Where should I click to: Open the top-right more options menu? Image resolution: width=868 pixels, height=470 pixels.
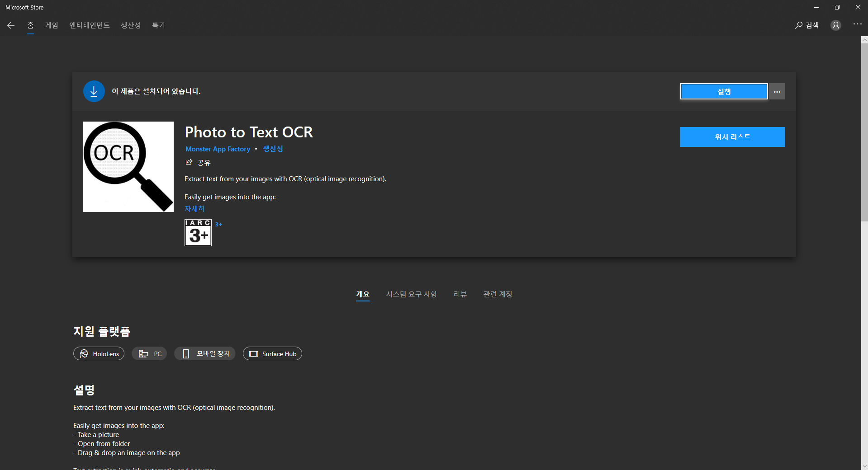pyautogui.click(x=857, y=24)
